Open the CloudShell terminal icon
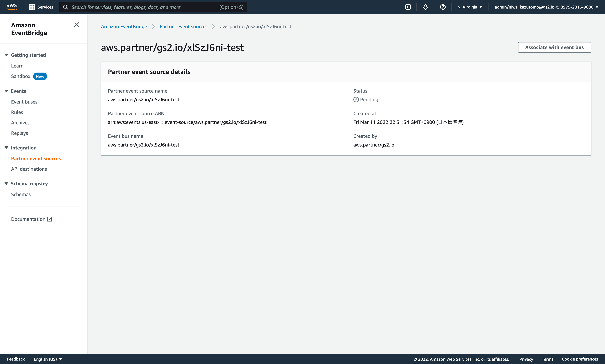Image resolution: width=605 pixels, height=364 pixels. 408,7
